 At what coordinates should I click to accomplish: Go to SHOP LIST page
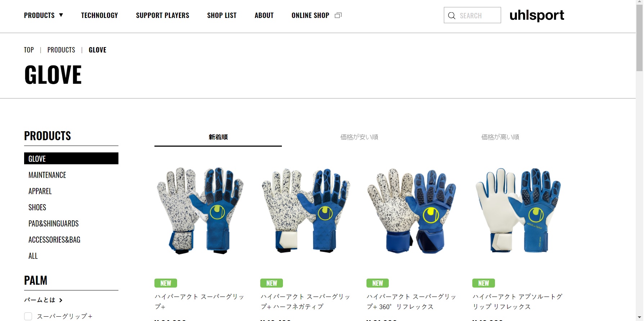click(222, 15)
